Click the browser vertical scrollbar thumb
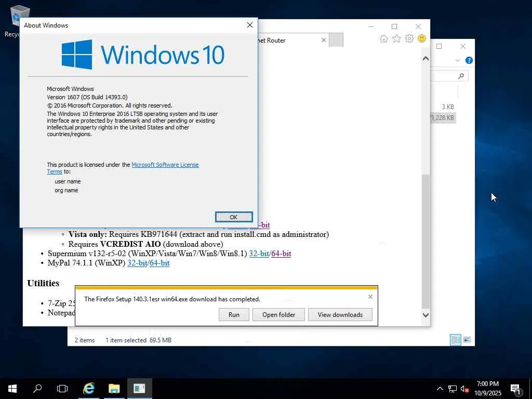The height and width of the screenshot is (399, 532). click(425, 241)
